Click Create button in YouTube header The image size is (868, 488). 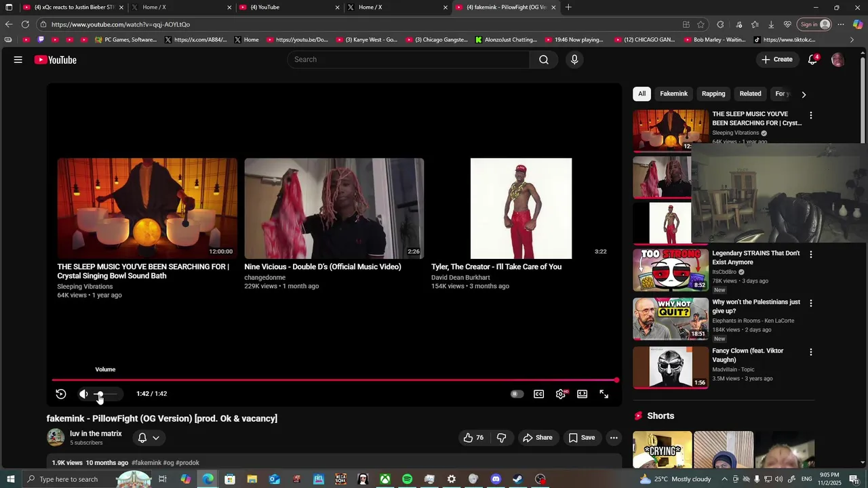coord(777,60)
